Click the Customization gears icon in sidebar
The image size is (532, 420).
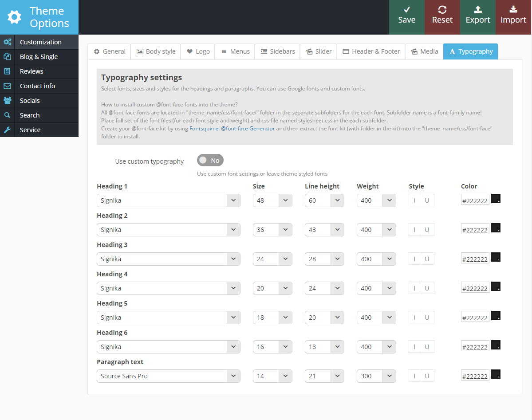point(7,42)
